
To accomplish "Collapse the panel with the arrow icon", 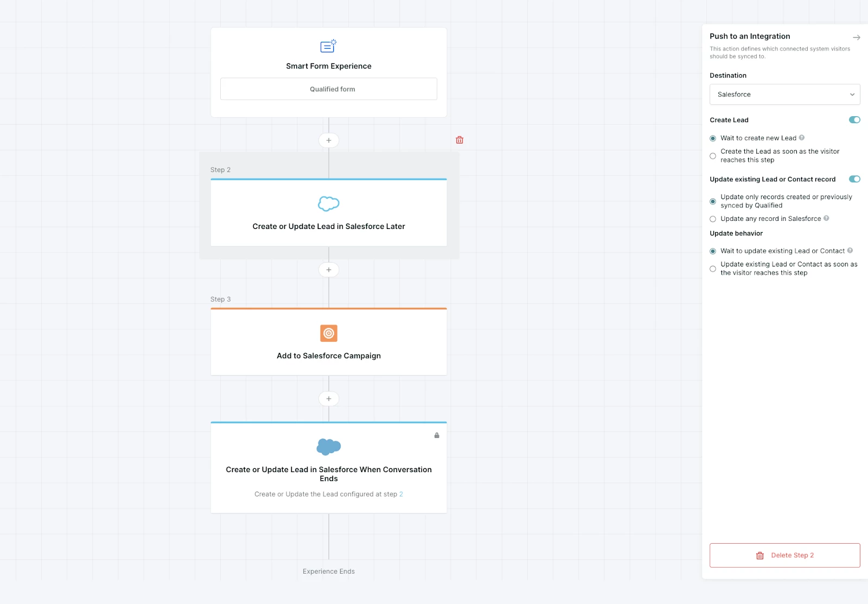I will click(857, 37).
